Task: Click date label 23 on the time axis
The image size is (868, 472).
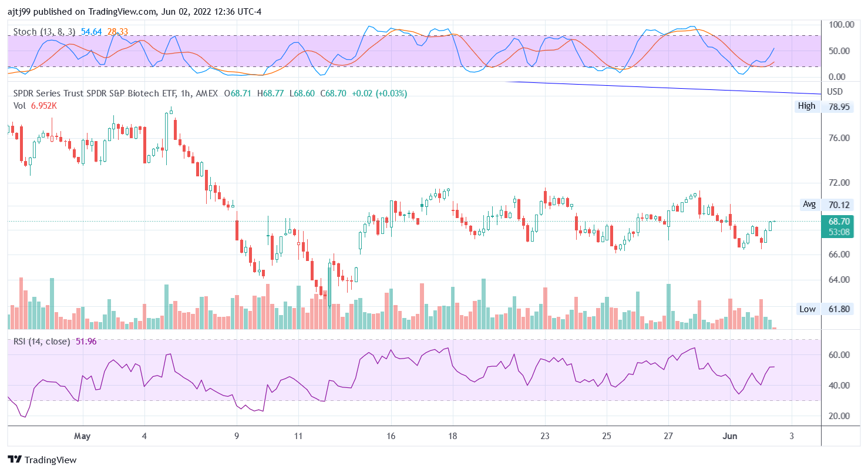Action: point(545,436)
